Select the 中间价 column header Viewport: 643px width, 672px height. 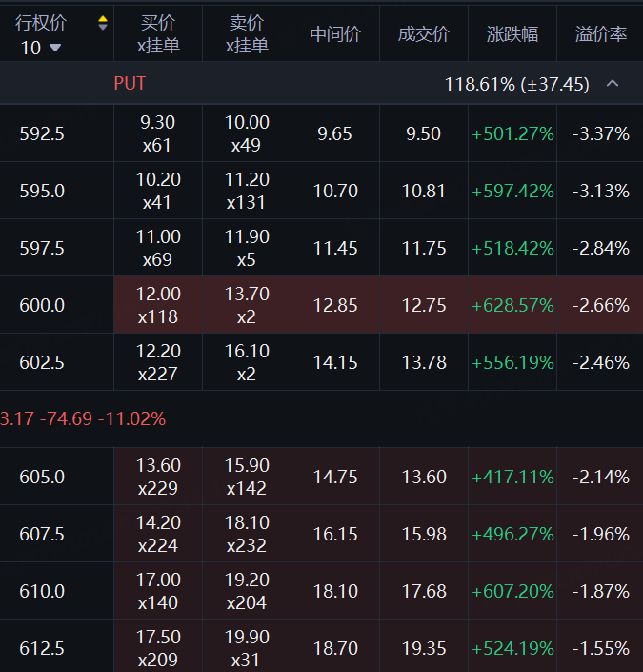pyautogui.click(x=335, y=34)
